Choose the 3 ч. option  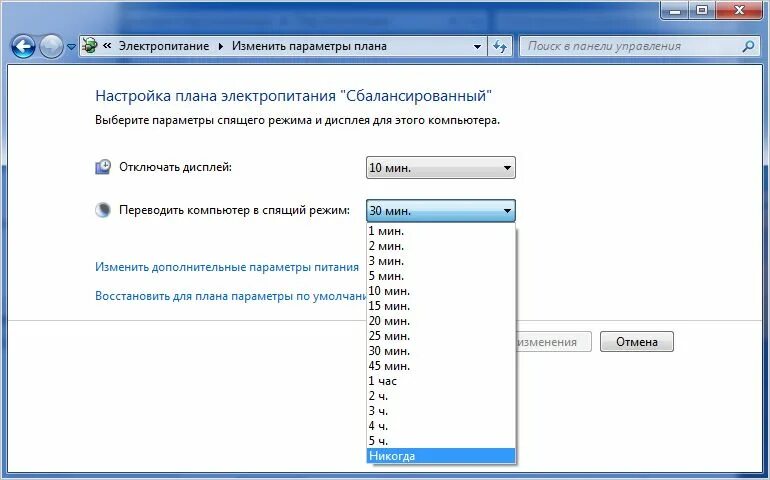click(441, 411)
